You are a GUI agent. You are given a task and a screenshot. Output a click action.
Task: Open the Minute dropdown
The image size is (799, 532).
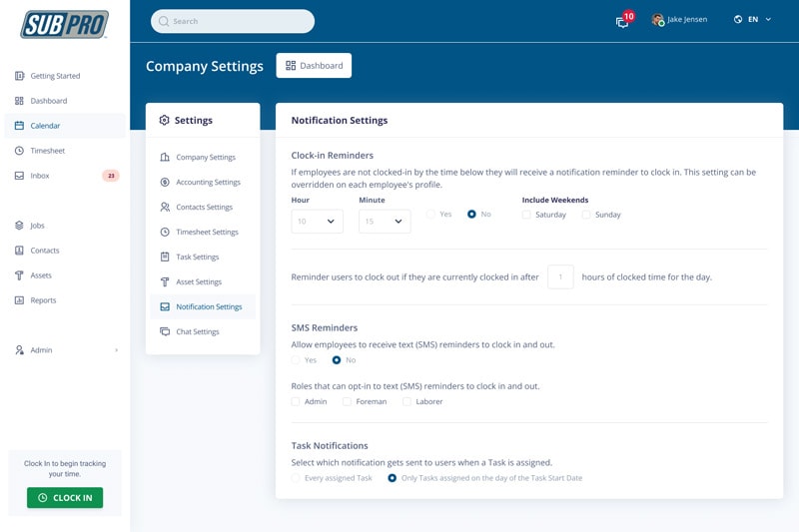pos(385,222)
